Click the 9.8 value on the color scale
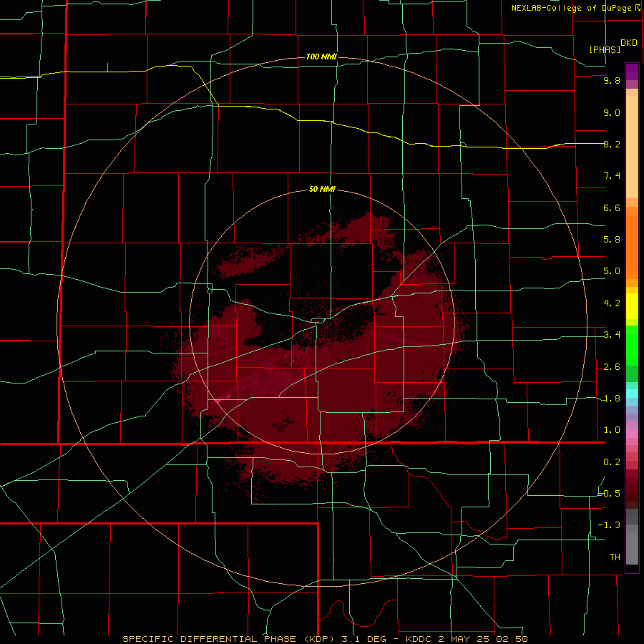This screenshot has height=644, width=644. click(x=612, y=80)
